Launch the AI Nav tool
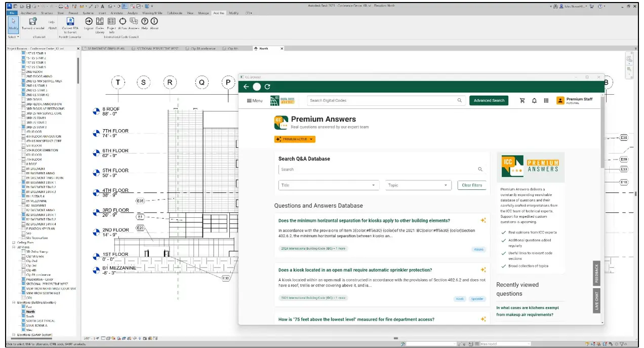 [x=123, y=21]
